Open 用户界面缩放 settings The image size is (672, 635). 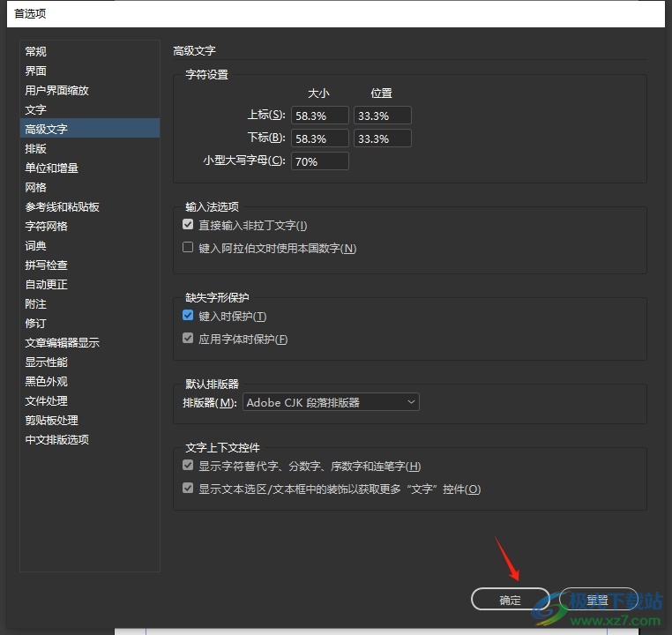click(90, 91)
